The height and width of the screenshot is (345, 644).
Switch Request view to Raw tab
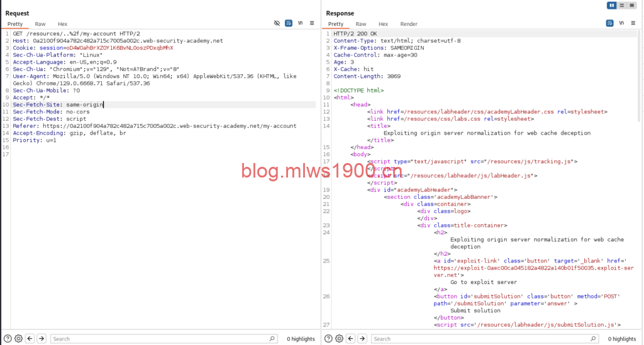tap(40, 24)
